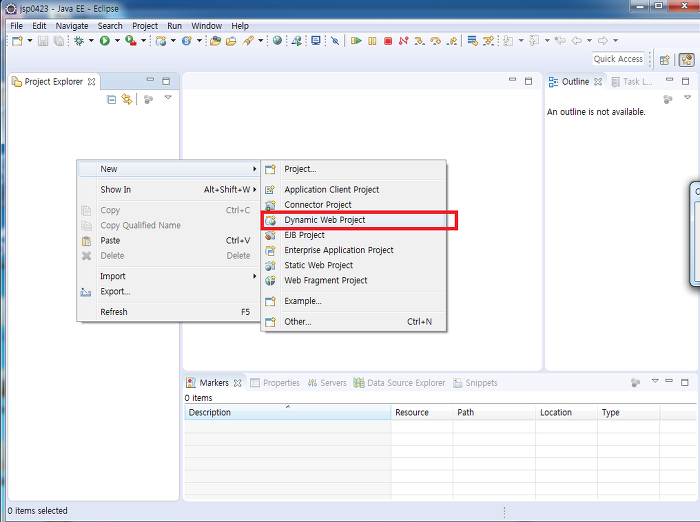The height and width of the screenshot is (522, 700).
Task: Click the Resume debug icon
Action: [x=356, y=41]
